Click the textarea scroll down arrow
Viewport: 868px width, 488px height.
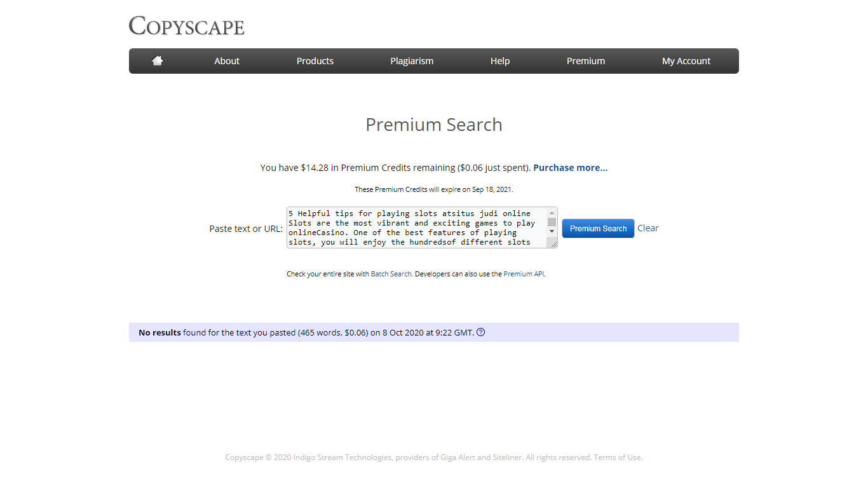552,232
